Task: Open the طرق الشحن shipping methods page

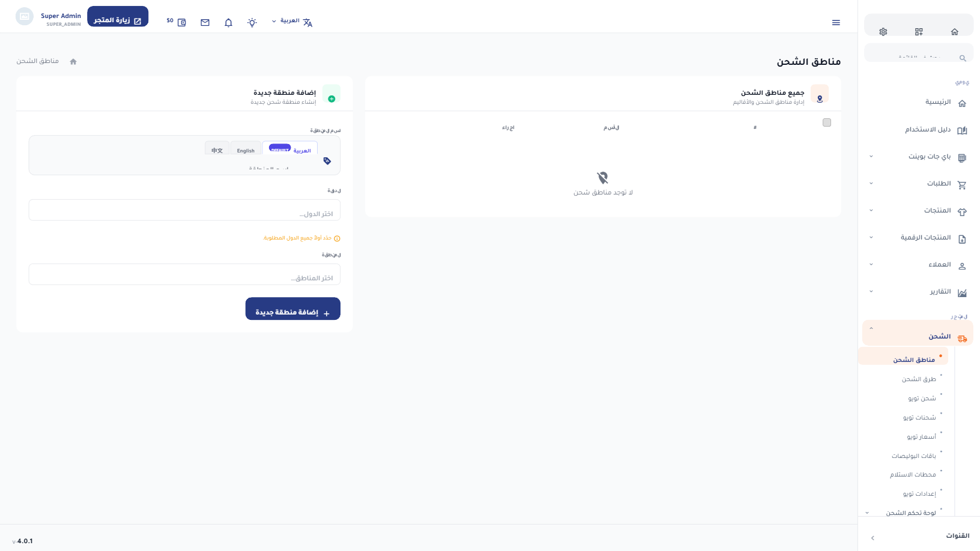Action: coord(919,379)
